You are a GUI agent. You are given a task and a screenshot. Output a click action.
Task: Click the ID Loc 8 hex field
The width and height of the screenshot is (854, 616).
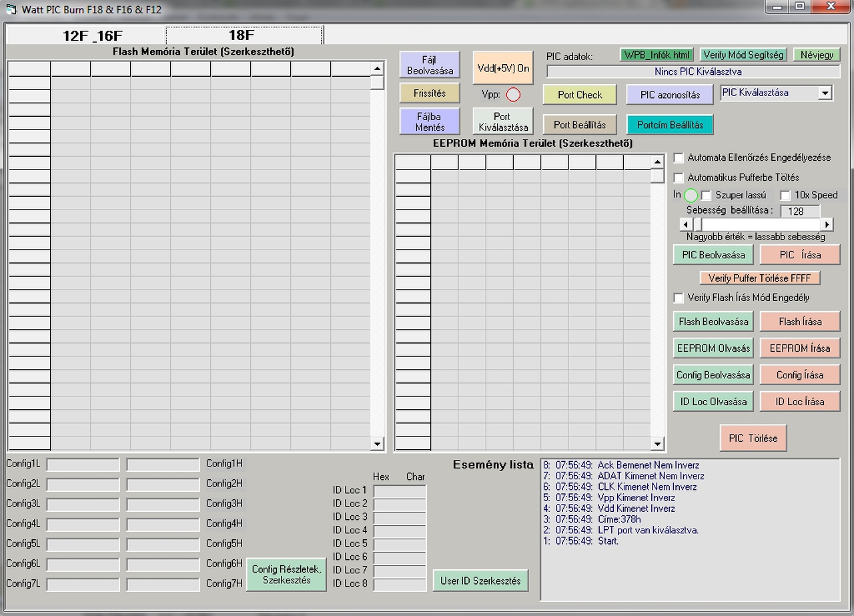(x=400, y=585)
